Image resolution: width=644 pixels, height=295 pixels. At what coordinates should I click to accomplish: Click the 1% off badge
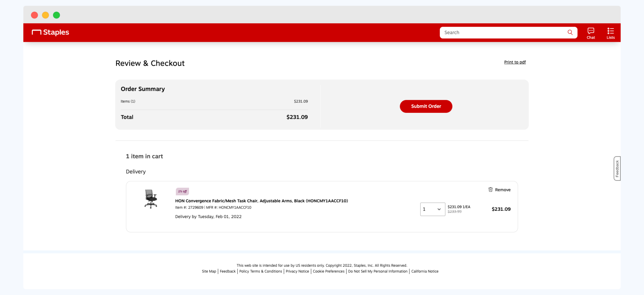click(182, 191)
